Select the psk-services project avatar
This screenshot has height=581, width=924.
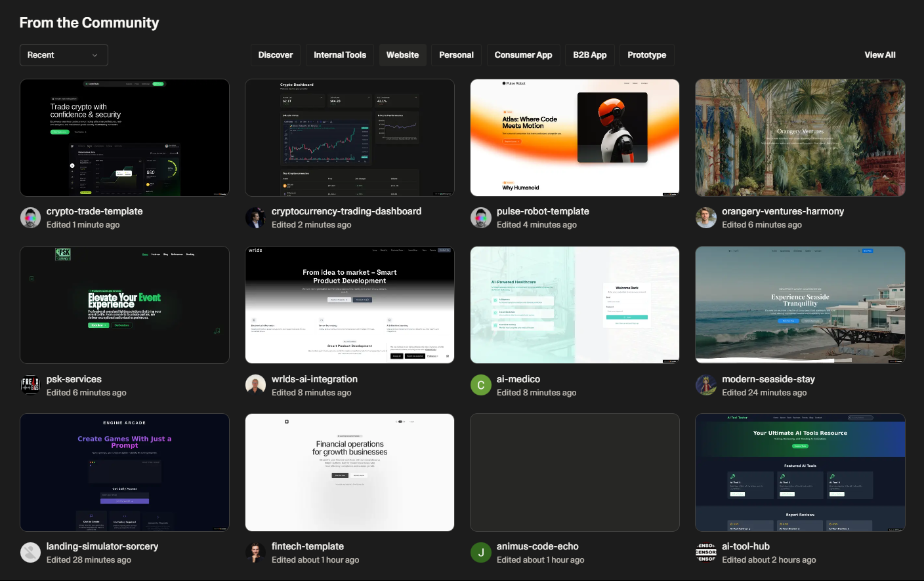point(30,385)
